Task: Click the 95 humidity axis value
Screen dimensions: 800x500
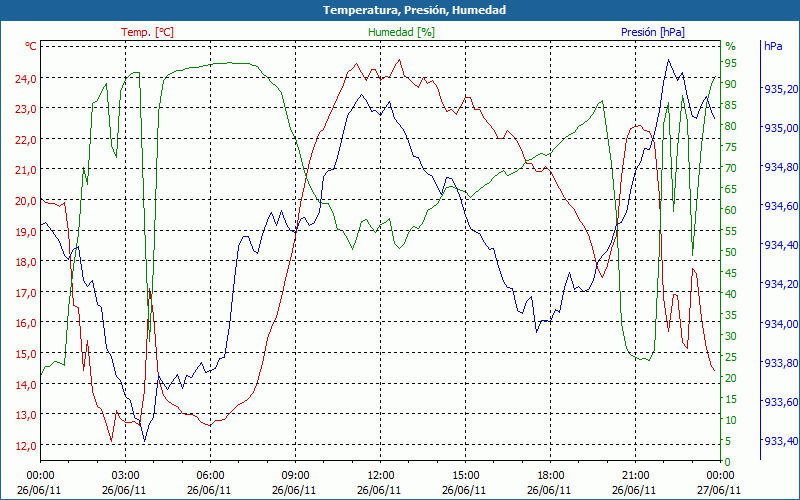Action: tap(731, 63)
